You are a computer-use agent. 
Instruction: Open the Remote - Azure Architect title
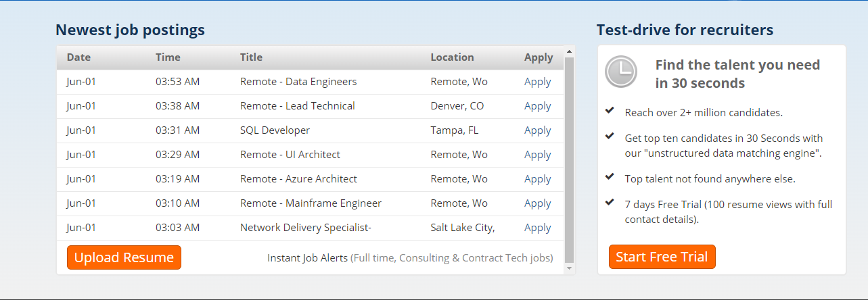[x=298, y=179]
